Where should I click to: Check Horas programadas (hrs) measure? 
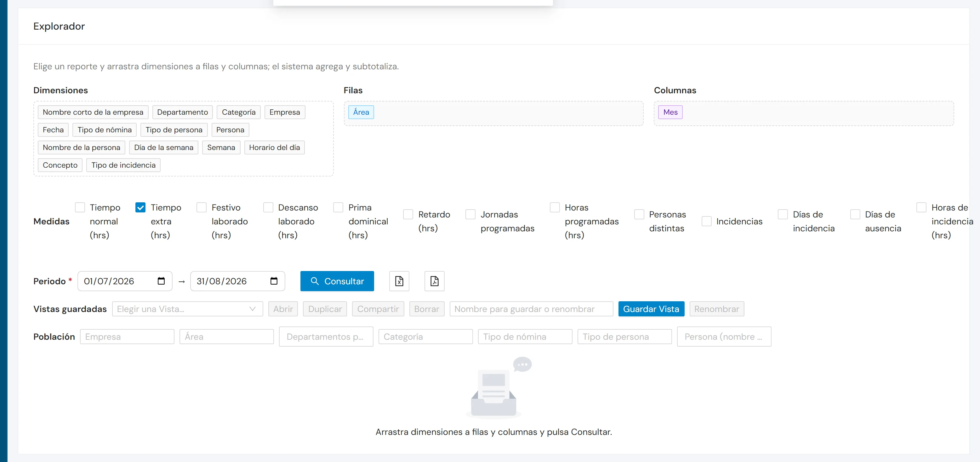[555, 207]
